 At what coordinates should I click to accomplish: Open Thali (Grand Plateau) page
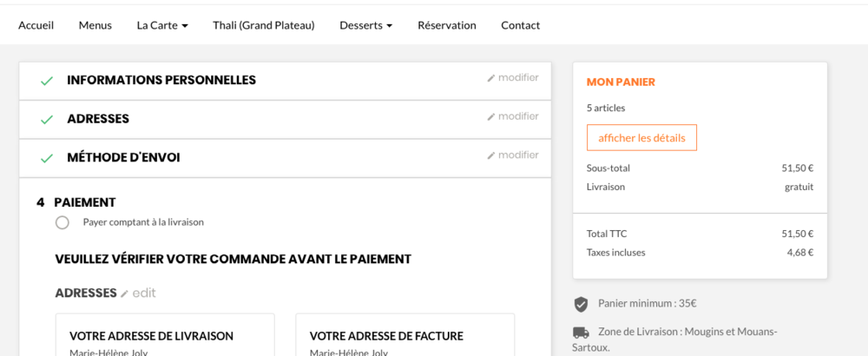point(264,25)
